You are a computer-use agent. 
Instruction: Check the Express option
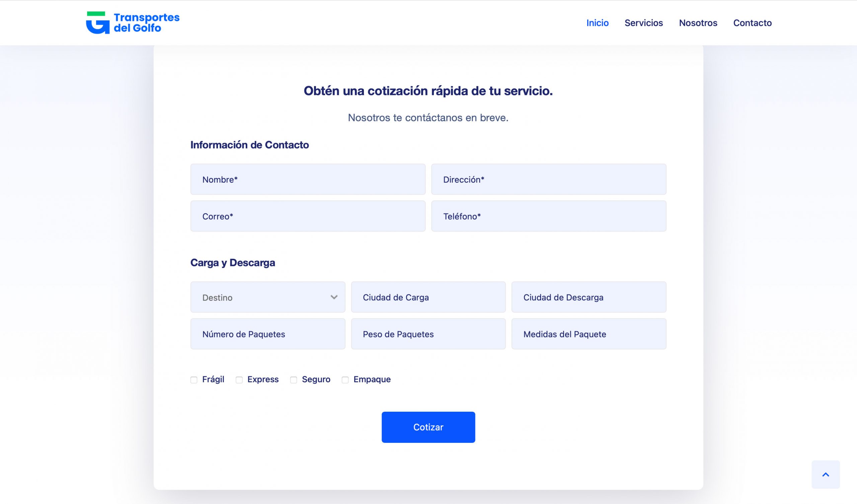[x=239, y=380]
